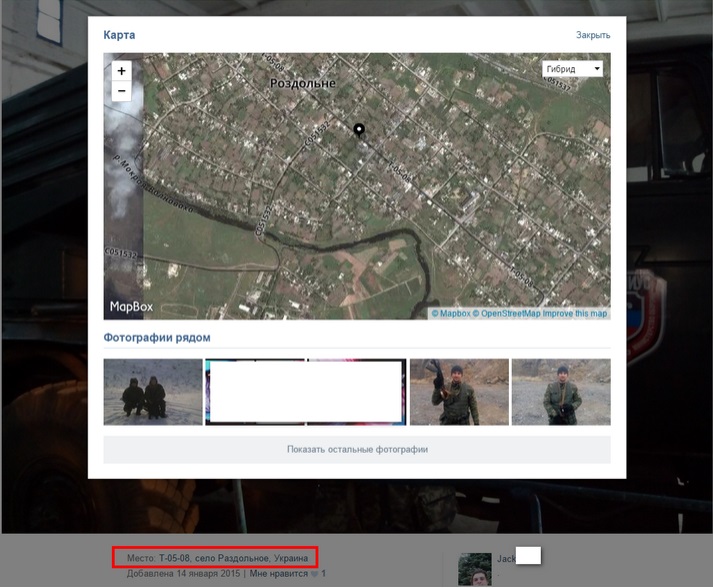The image size is (713, 588).
Task: Click the Improve this map link
Action: (x=574, y=314)
